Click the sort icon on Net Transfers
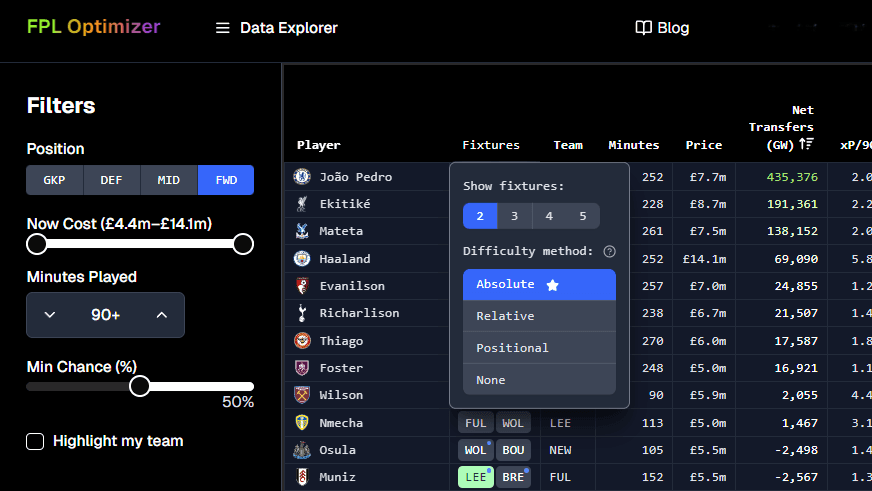The width and height of the screenshot is (872, 491). click(806, 145)
